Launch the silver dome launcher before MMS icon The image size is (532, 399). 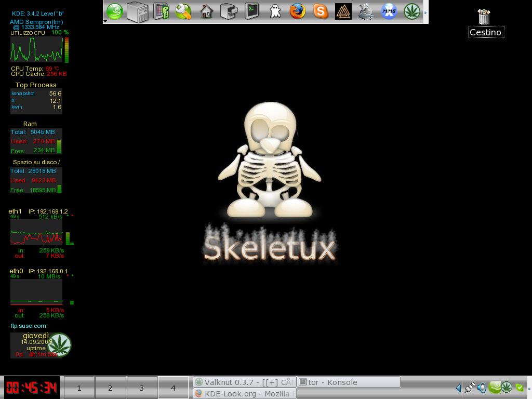[x=366, y=11]
